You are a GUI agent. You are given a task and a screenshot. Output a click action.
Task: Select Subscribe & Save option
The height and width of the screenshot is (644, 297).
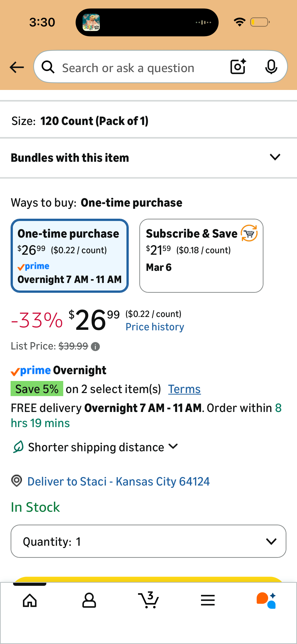(201, 256)
